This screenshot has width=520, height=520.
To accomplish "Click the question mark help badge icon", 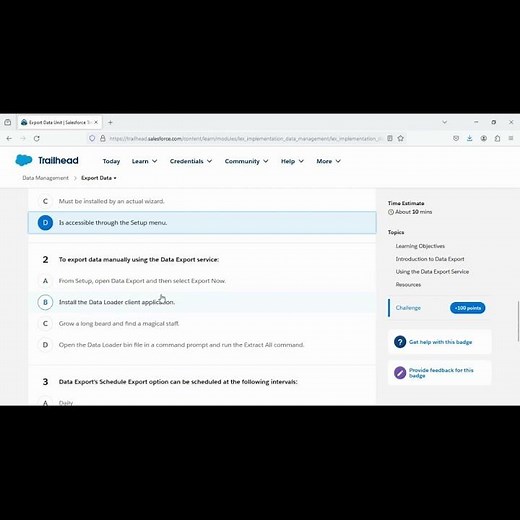I will click(400, 342).
